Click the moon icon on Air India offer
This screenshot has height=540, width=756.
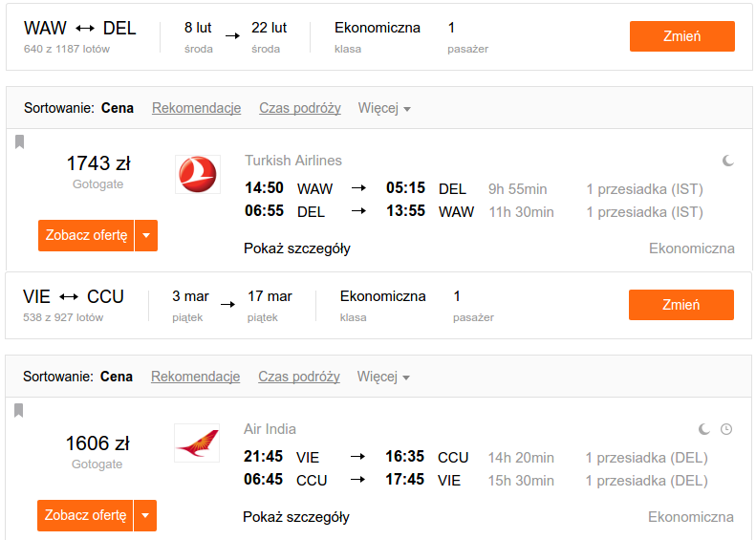click(704, 429)
